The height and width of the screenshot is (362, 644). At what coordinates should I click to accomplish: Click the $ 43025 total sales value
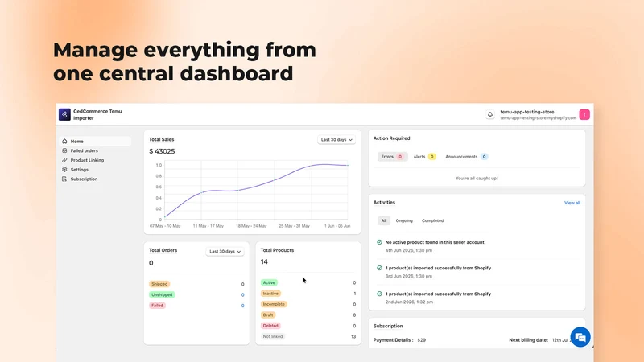coord(162,151)
